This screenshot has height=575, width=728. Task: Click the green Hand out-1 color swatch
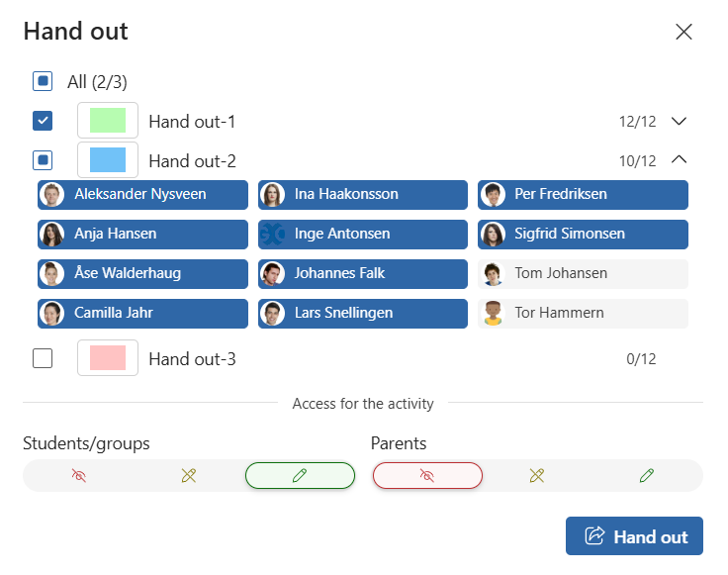(x=108, y=121)
